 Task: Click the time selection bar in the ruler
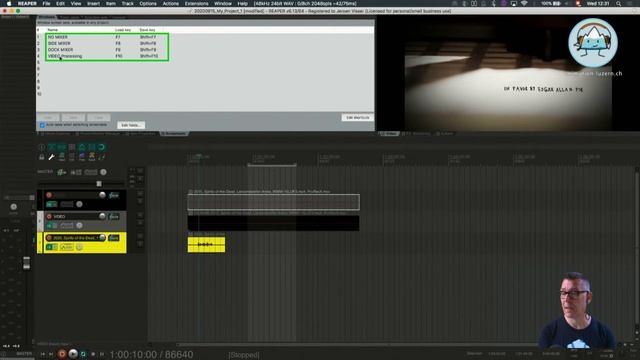[x=271, y=165]
